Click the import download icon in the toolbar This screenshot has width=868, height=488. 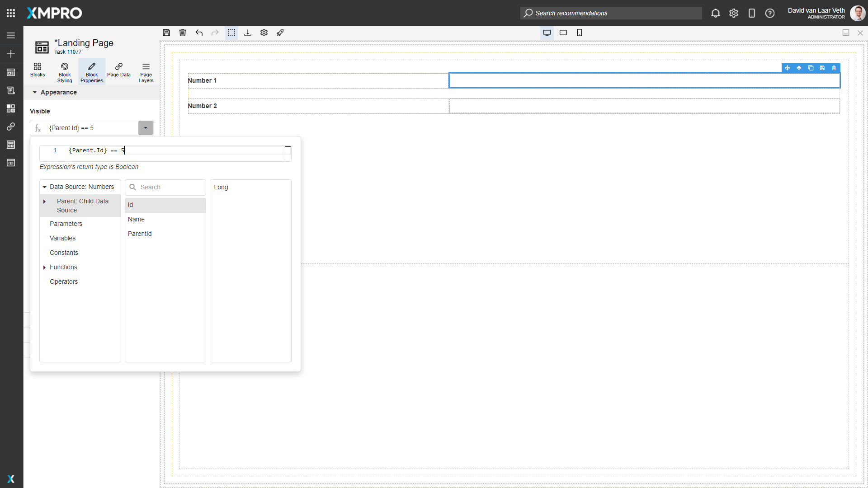[x=248, y=33]
